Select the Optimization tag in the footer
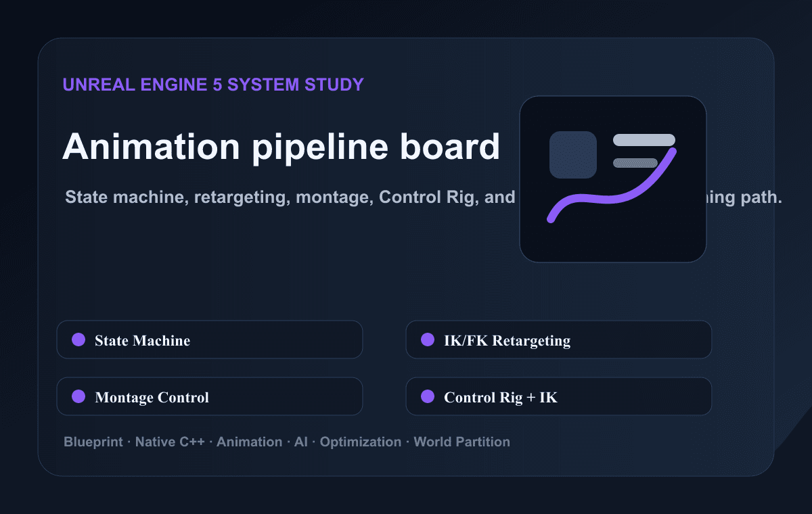812x514 pixels. point(361,442)
